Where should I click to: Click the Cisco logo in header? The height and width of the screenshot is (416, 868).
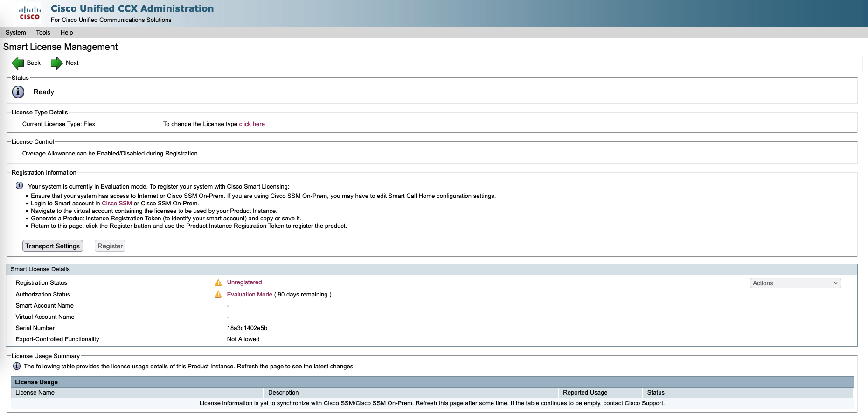pos(29,13)
